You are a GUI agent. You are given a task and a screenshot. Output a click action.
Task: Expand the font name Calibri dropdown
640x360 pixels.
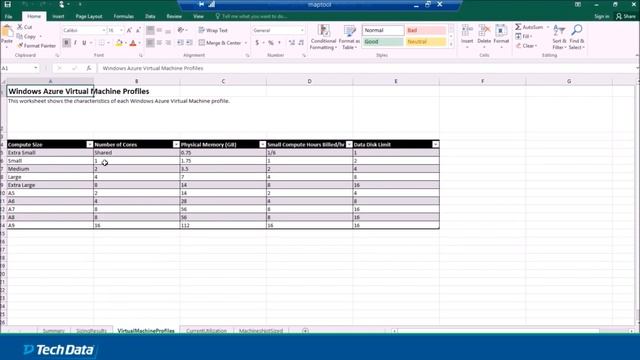point(103,30)
